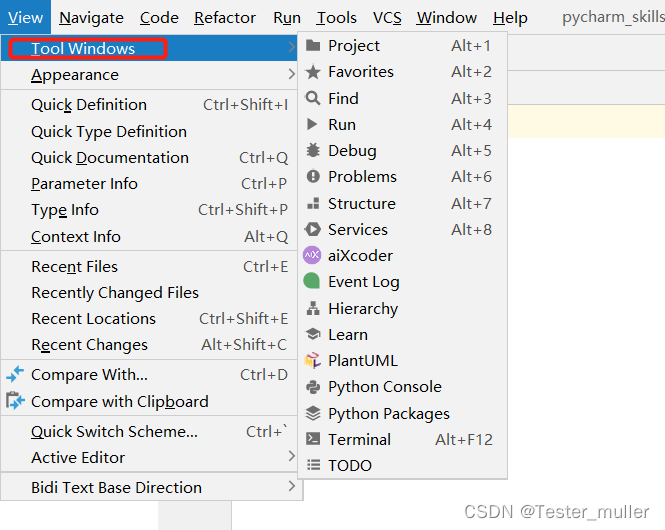Click the Compare with Clipboard icon
This screenshot has height=530, width=665.
(15, 401)
